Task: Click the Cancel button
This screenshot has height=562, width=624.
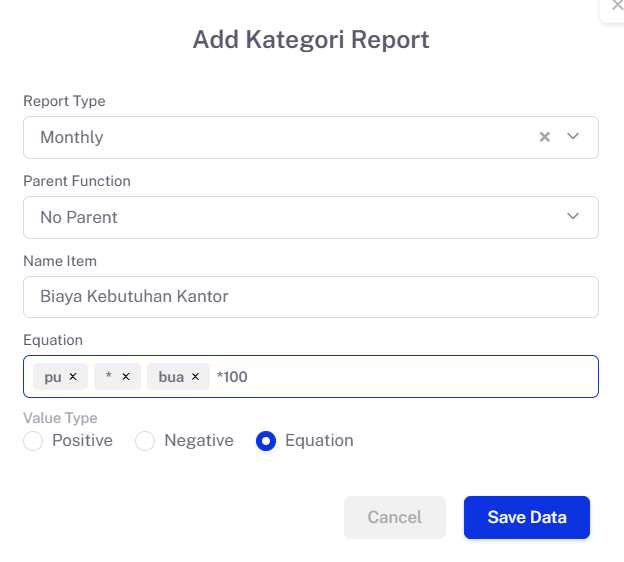Action: (394, 517)
